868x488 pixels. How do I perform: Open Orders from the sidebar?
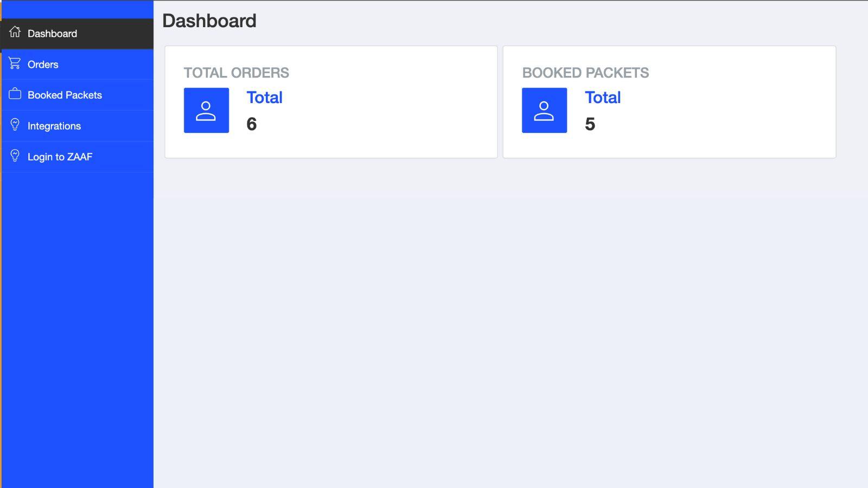tap(43, 64)
